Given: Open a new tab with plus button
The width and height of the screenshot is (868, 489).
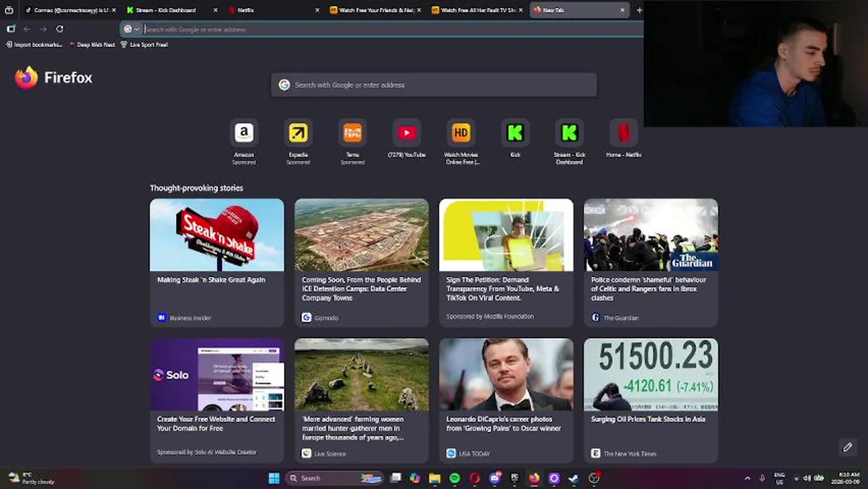Looking at the screenshot, I should 639,10.
